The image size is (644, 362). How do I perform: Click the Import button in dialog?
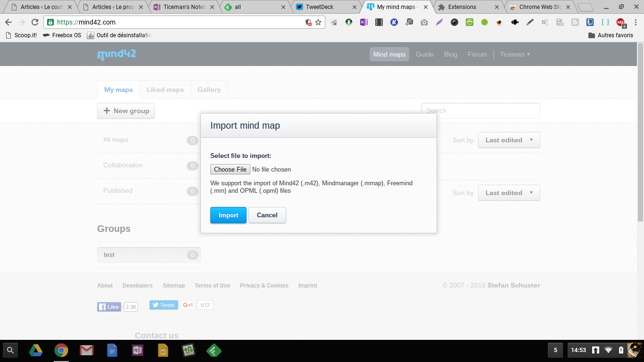click(228, 215)
